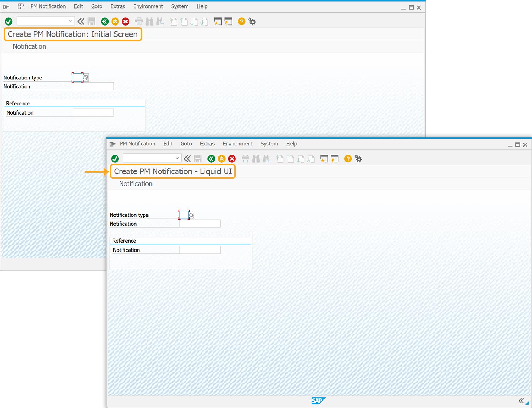Image resolution: width=532 pixels, height=408 pixels.
Task: Click the 'Notification type' label in front window
Action: [129, 215]
